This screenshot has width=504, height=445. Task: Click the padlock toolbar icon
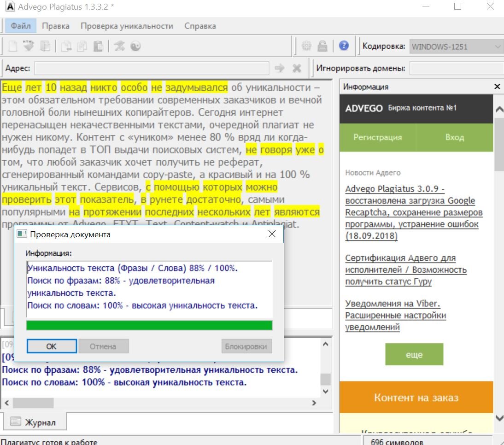point(322,46)
